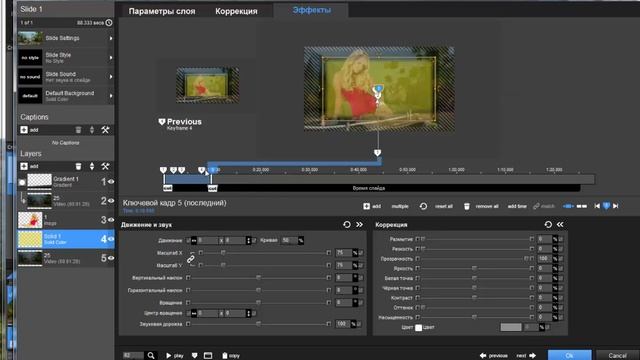Viewport: 640px width, 360px height.
Task: Open Движение position stepper arrows
Action: tap(248, 240)
